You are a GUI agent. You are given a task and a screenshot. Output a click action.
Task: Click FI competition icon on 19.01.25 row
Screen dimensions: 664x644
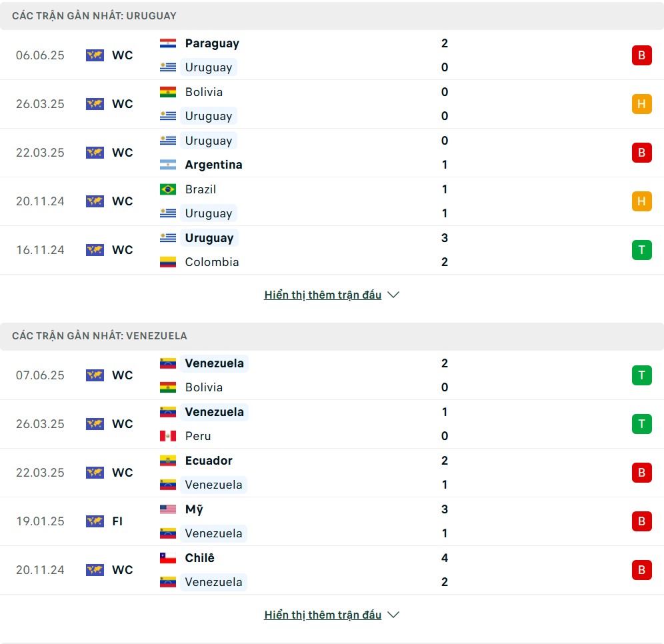point(95,521)
